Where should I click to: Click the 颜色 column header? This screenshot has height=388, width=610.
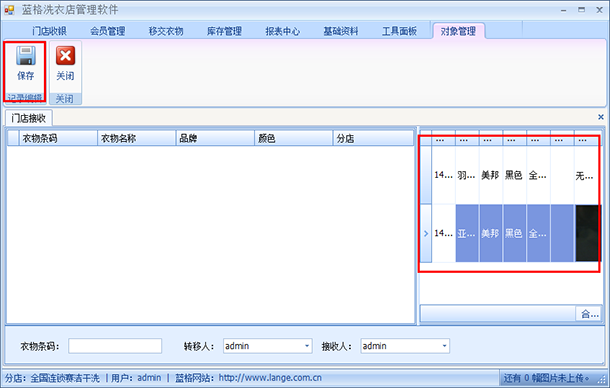point(294,138)
